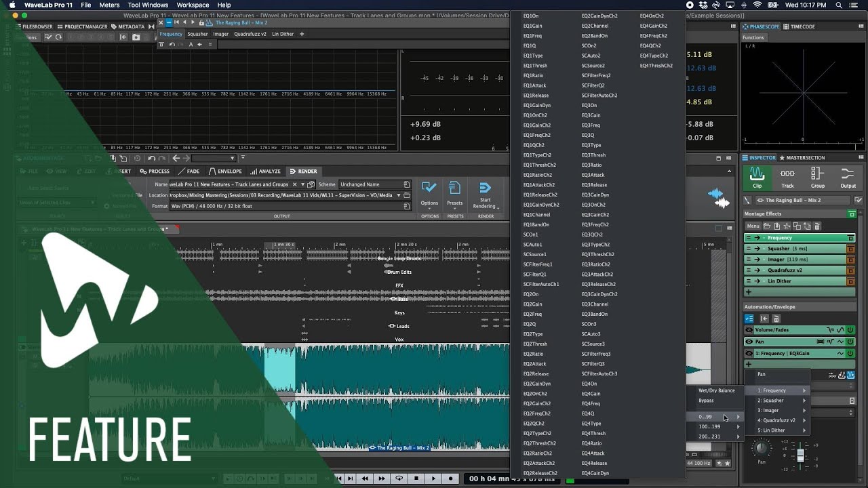Viewport: 868px width, 488px height.
Task: Click the Stop transport button
Action: [416, 479]
